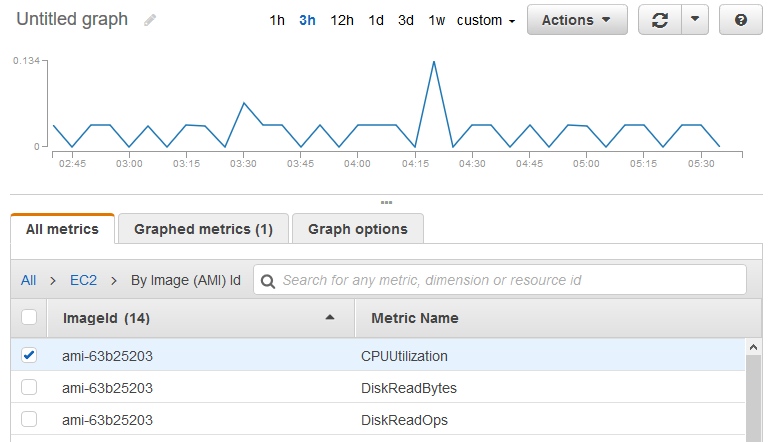Click the sort arrow in ImageId column
Screen dimensions: 768x442
click(x=330, y=318)
